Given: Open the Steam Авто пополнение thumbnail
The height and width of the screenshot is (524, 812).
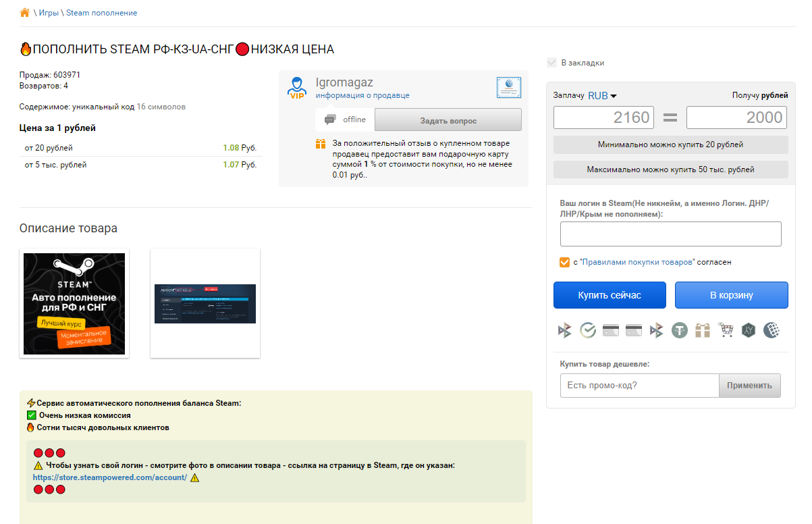Looking at the screenshot, I should (74, 303).
